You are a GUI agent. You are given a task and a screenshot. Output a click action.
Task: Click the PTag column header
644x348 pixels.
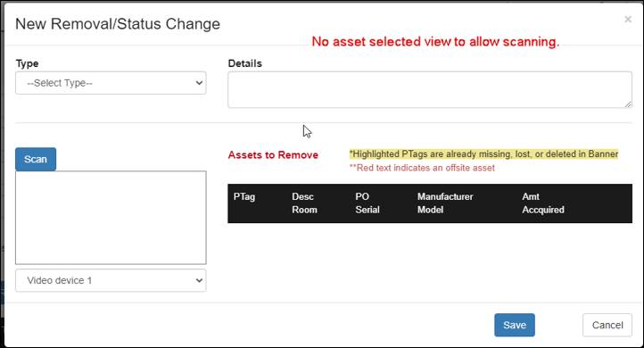tap(244, 197)
